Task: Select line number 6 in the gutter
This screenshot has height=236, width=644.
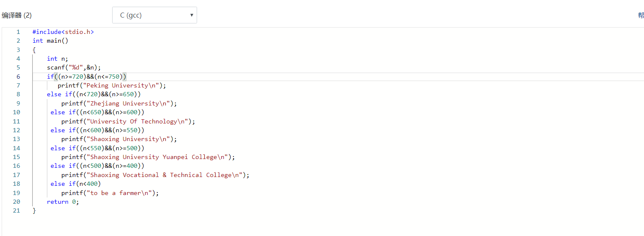Action: pyautogui.click(x=18, y=77)
